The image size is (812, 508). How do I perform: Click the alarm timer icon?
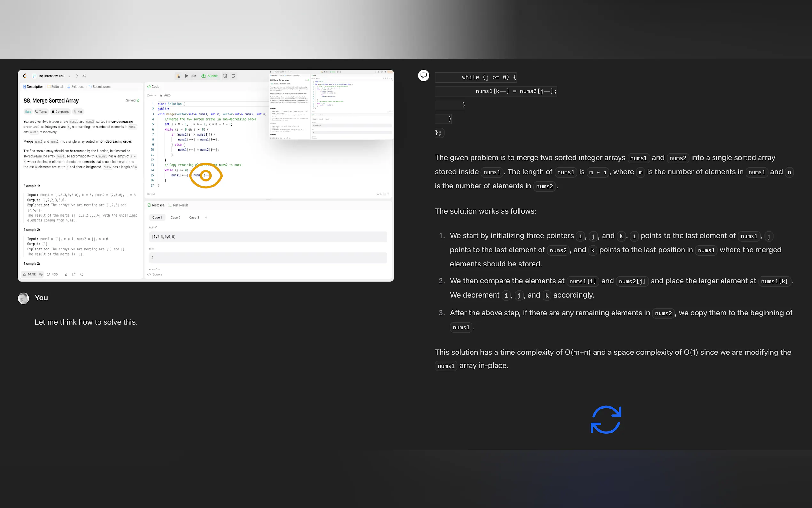(x=225, y=76)
